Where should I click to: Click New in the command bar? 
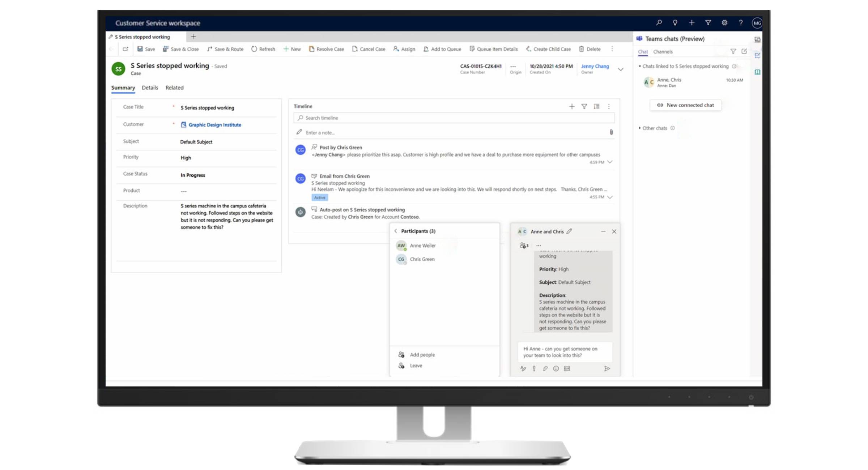[x=292, y=49]
